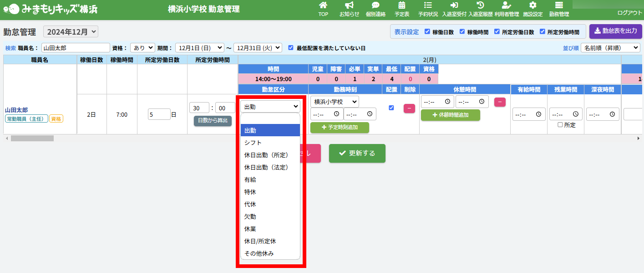Click the 更新する button
Screen dimensions: 644x273
357,154
